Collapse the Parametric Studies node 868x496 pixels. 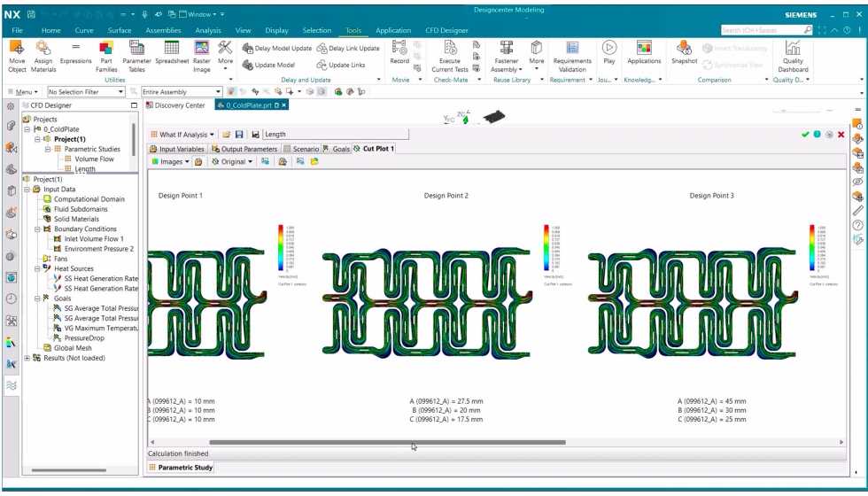(48, 150)
